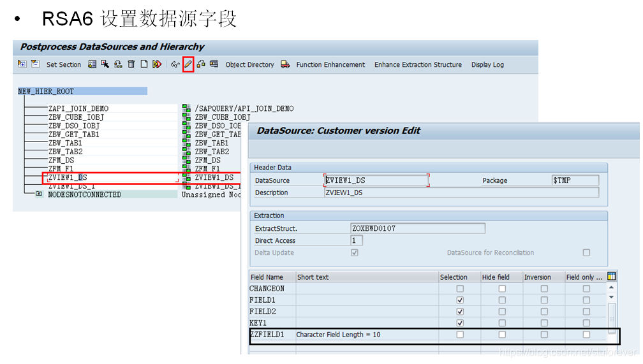Click the toolbar icon left of Object Directory
Viewport: 643px width, 364px height.
[x=214, y=64]
